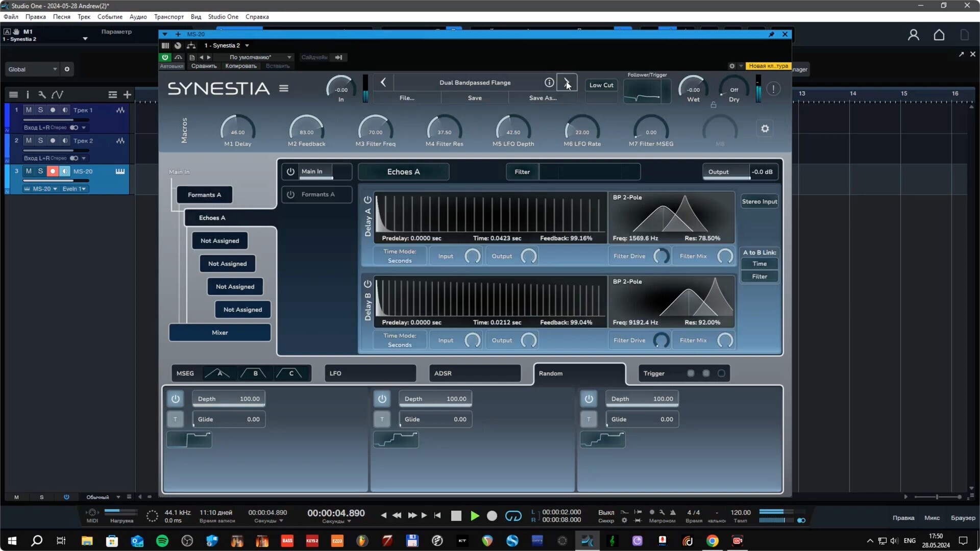Switch to the LFO modulation tab
980x551 pixels.
click(370, 373)
